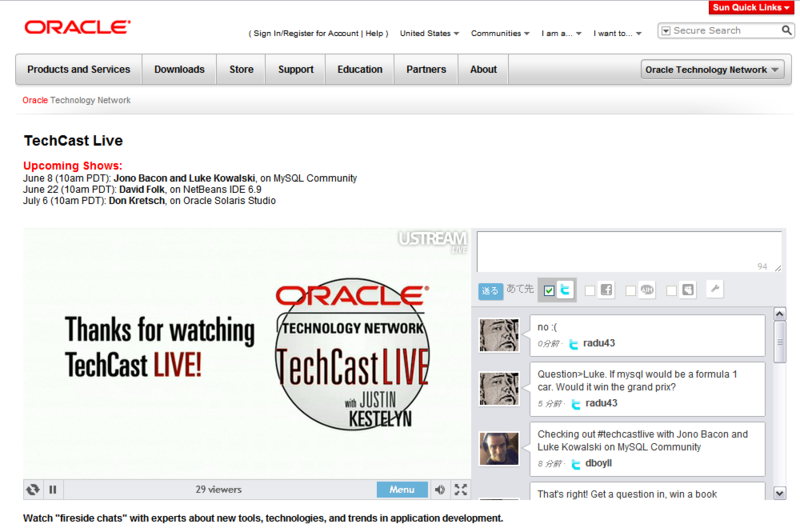Click the Facebook icon
800x532 pixels.
click(606, 290)
